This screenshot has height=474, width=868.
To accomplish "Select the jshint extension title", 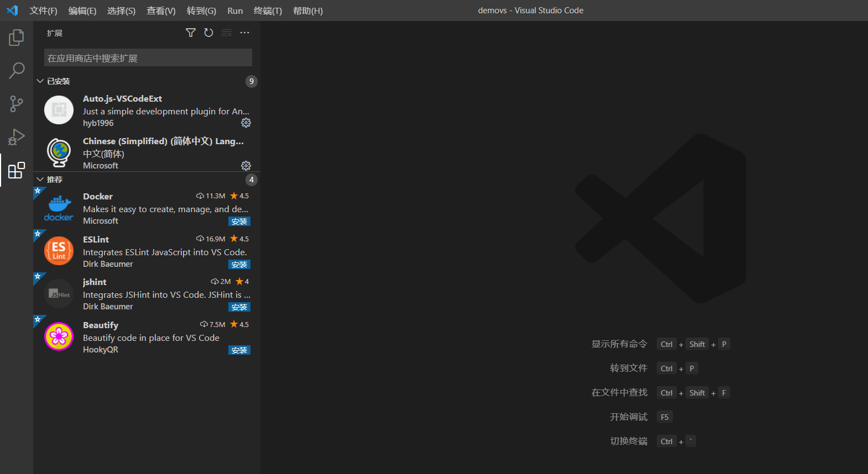I will 95,282.
